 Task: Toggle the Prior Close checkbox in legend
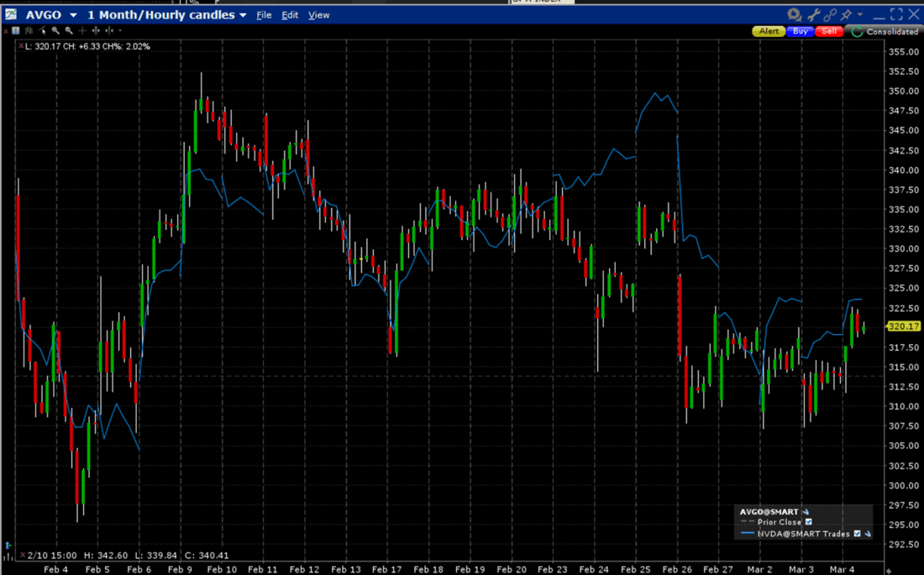point(808,522)
